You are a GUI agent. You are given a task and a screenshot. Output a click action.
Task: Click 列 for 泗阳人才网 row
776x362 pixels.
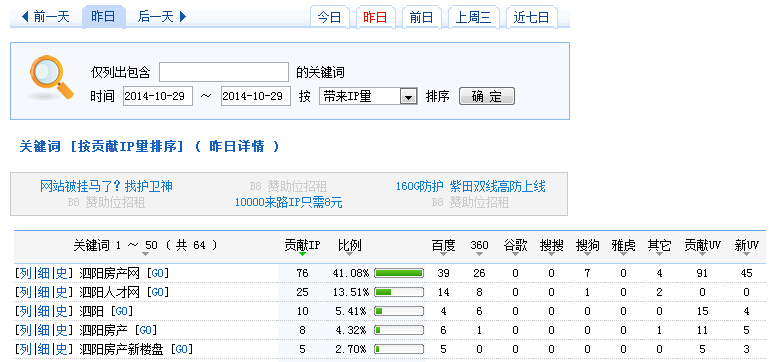(x=25, y=292)
